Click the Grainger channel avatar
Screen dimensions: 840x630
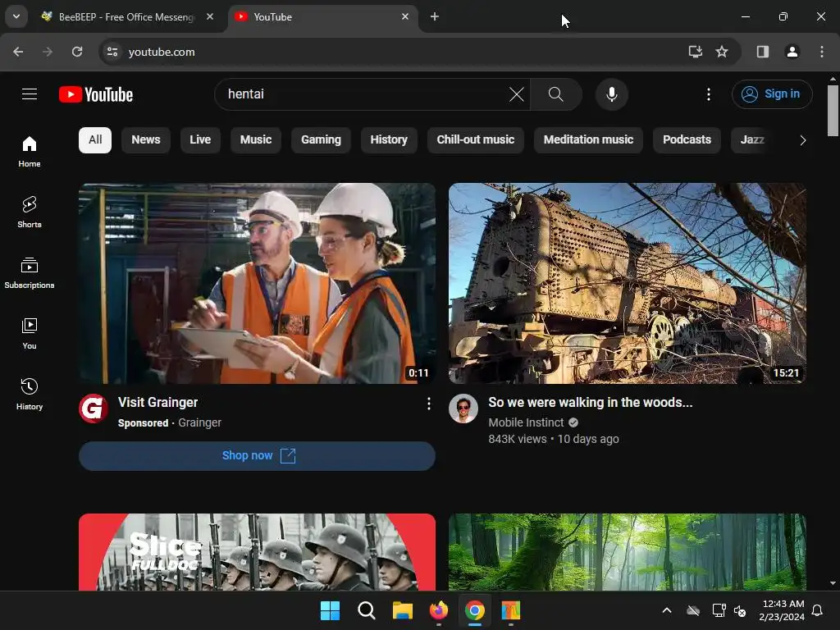click(94, 409)
